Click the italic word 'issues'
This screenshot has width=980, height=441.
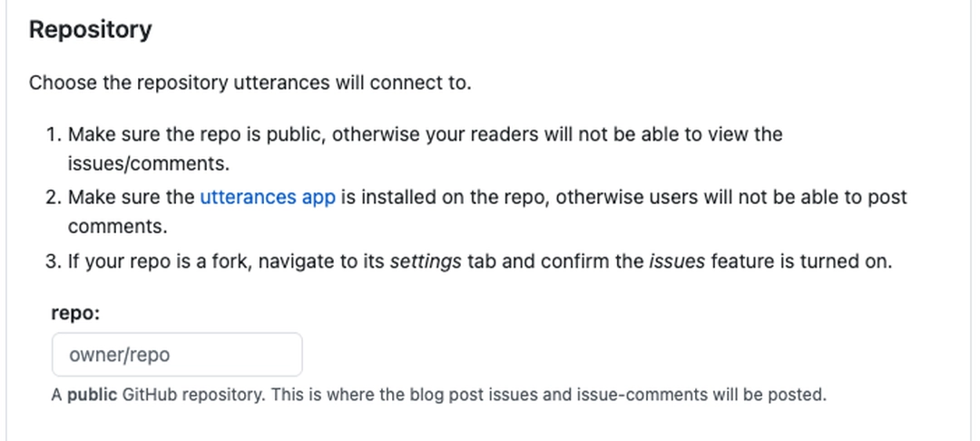(x=677, y=261)
